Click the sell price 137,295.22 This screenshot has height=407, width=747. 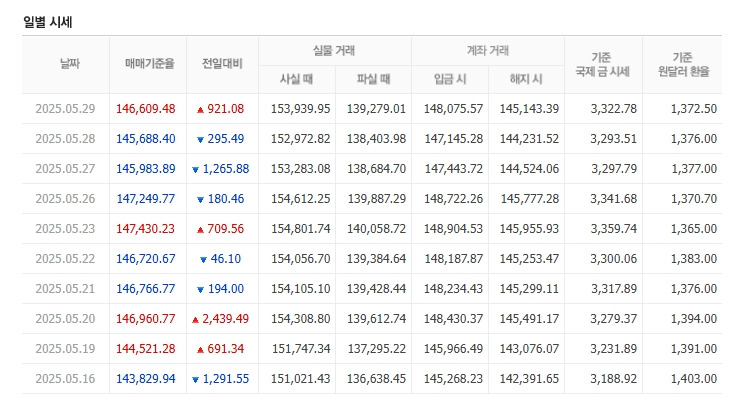point(376,349)
